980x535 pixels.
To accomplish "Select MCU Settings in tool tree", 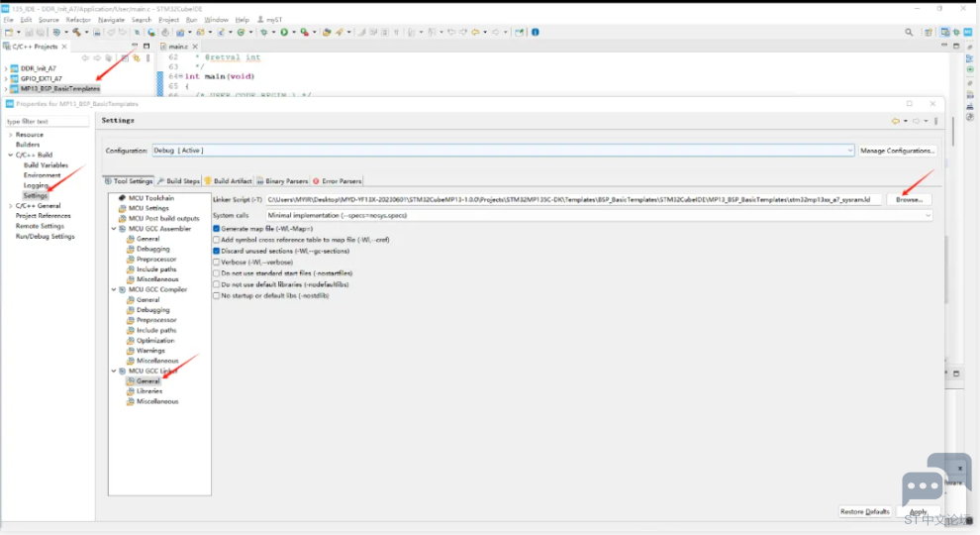I will tap(148, 208).
